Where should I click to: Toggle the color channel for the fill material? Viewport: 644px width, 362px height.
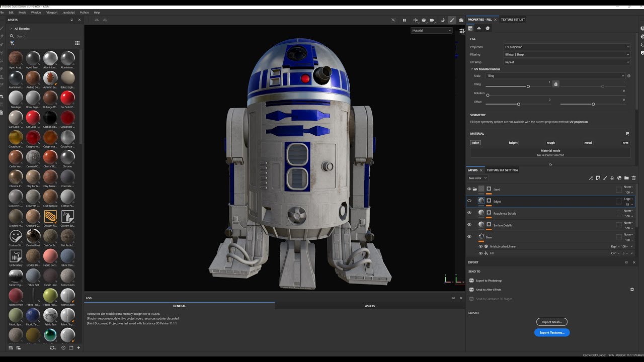(475, 143)
